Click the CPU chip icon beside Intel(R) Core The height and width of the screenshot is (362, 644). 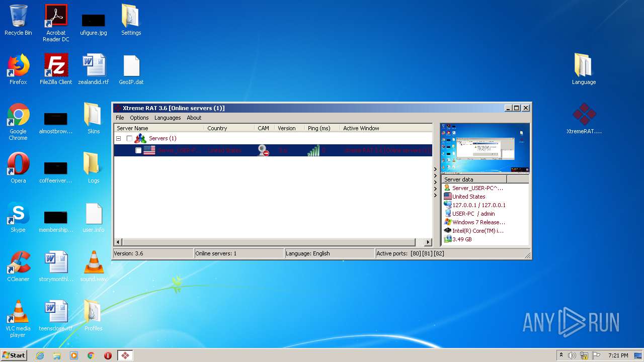(447, 231)
